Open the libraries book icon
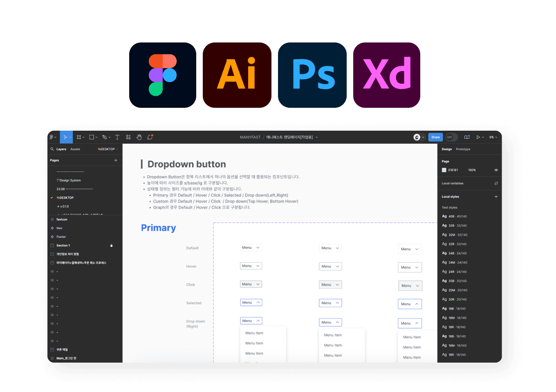The width and height of the screenshot is (556, 392). pos(467,137)
